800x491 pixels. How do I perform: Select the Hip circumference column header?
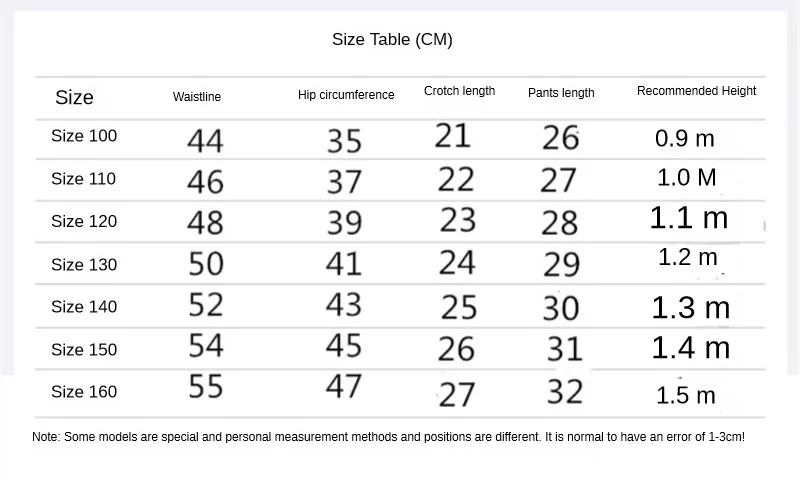point(346,95)
